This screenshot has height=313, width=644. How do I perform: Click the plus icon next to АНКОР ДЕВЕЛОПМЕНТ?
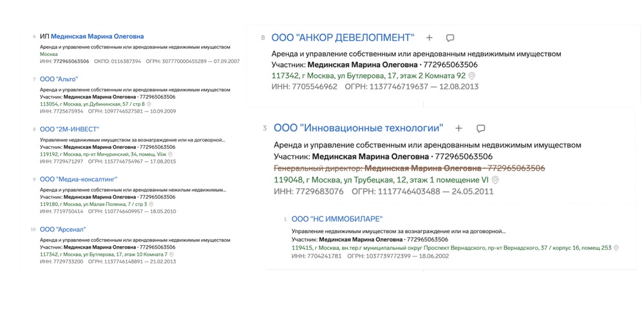(430, 38)
